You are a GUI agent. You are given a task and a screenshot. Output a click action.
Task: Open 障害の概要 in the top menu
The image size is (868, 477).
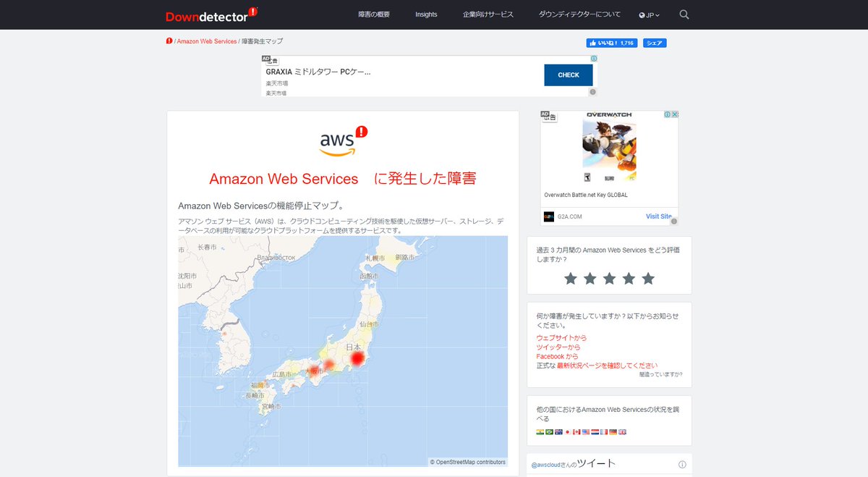374,14
